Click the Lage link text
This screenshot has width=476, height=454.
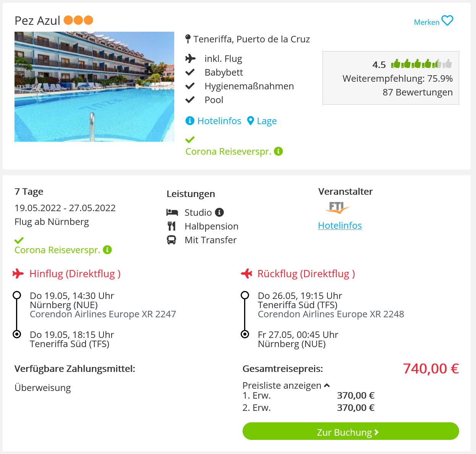tap(267, 121)
